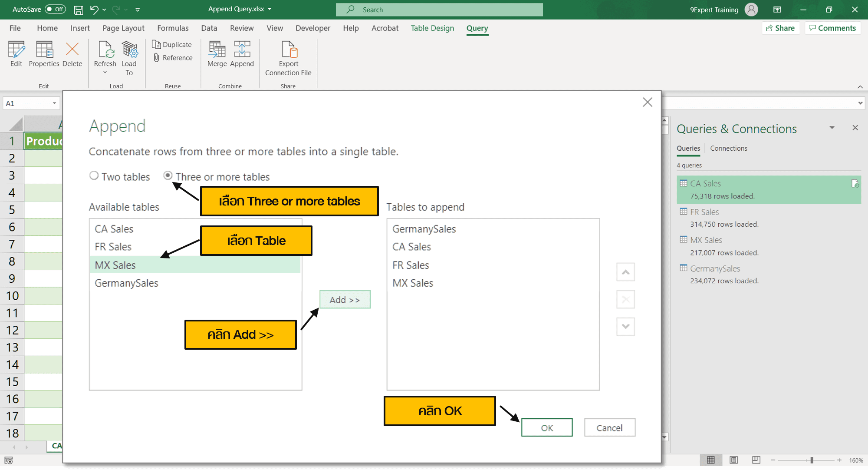Expand the Queries & Connections panel menu
This screenshot has height=470, width=868.
[832, 128]
